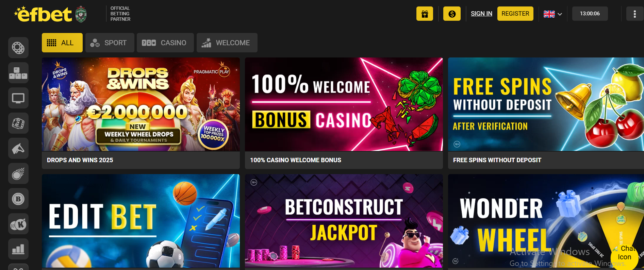
Task: Open the bar chart statistics icon
Action: (18, 249)
